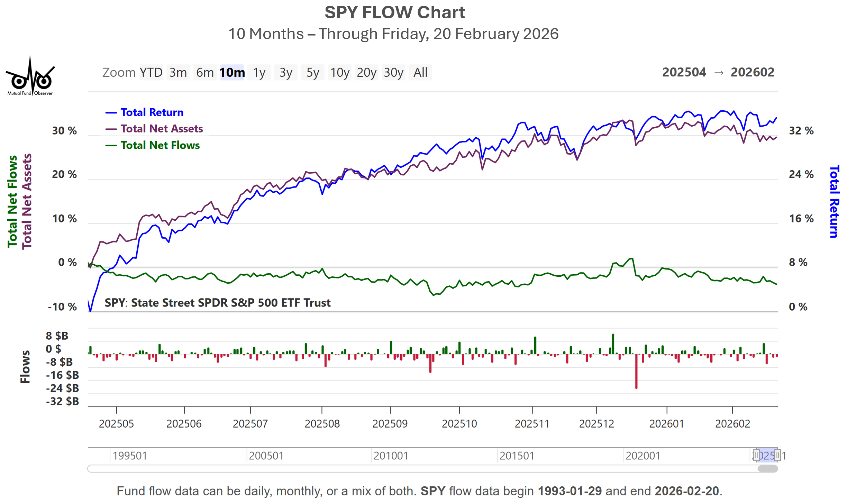
Task: Zoom the chart to 3y
Action: coord(286,73)
